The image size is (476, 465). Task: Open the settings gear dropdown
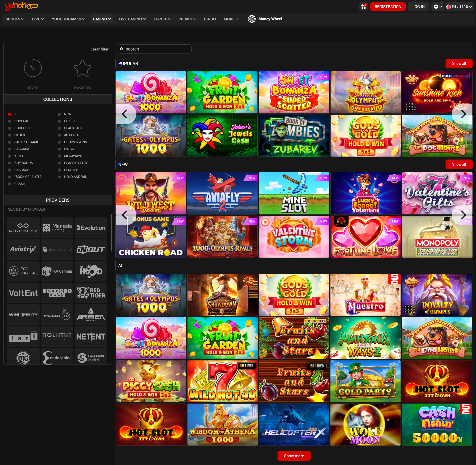[x=438, y=7]
